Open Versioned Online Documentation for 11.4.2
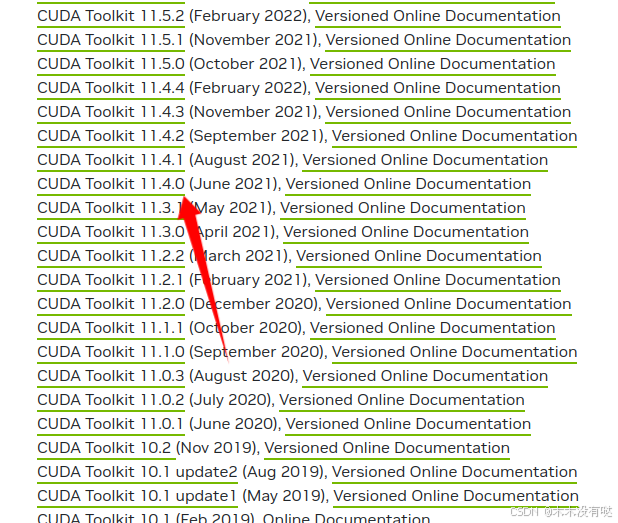This screenshot has height=523, width=618. click(454, 136)
